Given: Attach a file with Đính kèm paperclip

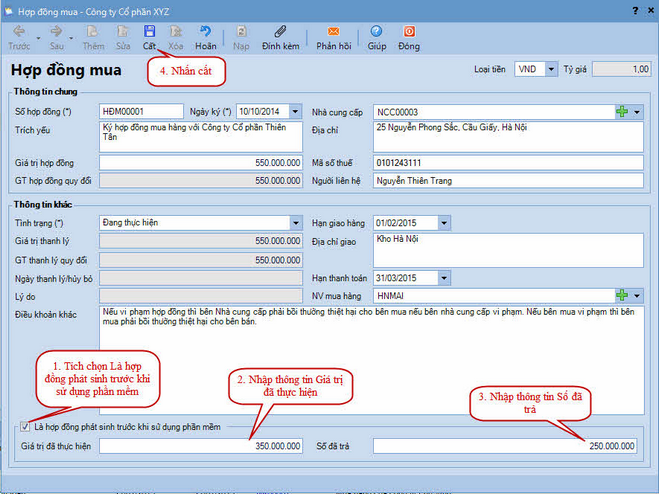Looking at the screenshot, I should click(x=280, y=32).
